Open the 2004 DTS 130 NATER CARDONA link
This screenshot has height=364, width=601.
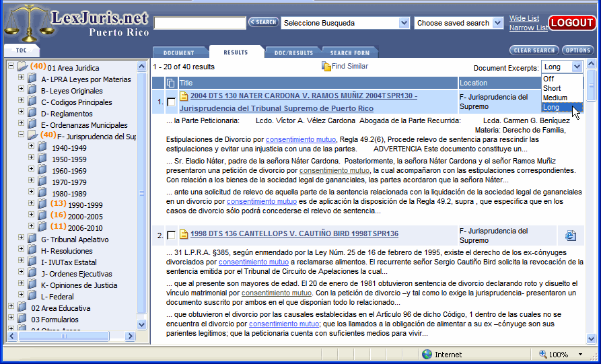(299, 102)
